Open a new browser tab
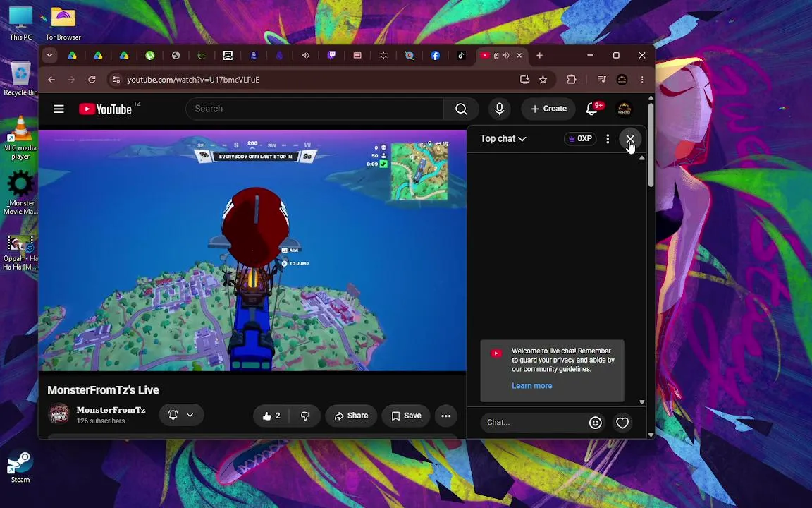 point(539,56)
